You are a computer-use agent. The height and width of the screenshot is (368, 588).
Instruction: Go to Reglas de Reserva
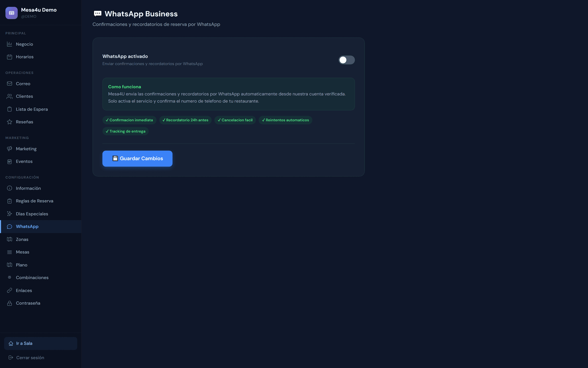[x=41, y=201]
